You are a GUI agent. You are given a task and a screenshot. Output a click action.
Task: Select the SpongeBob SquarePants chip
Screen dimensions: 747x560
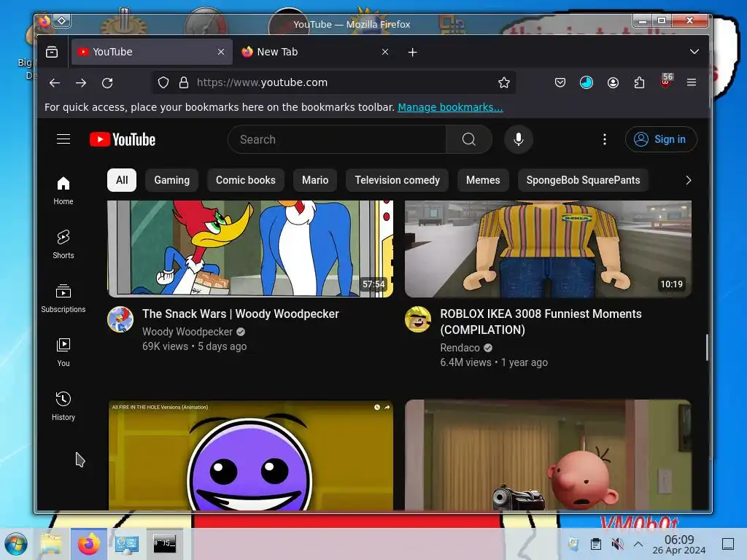pos(583,180)
